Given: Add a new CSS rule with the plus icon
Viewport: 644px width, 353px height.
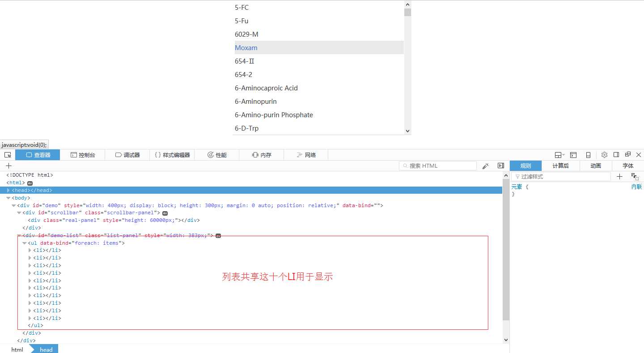Looking at the screenshot, I should [x=619, y=176].
